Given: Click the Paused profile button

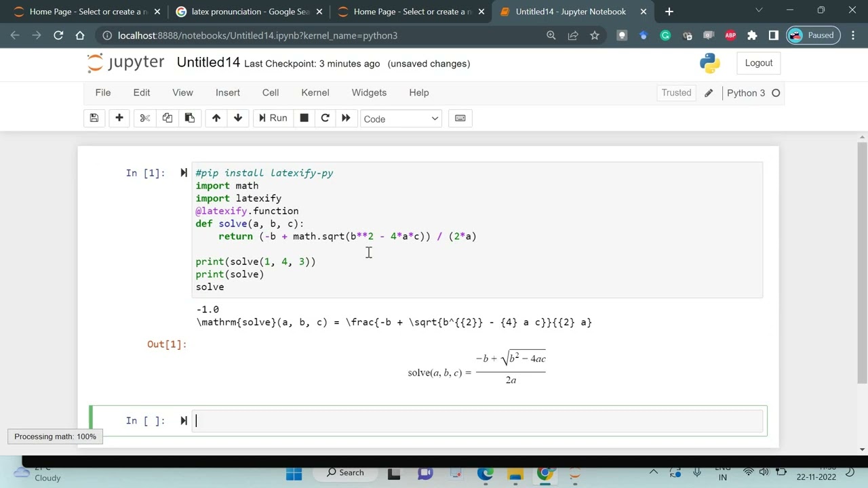Looking at the screenshot, I should coord(813,35).
